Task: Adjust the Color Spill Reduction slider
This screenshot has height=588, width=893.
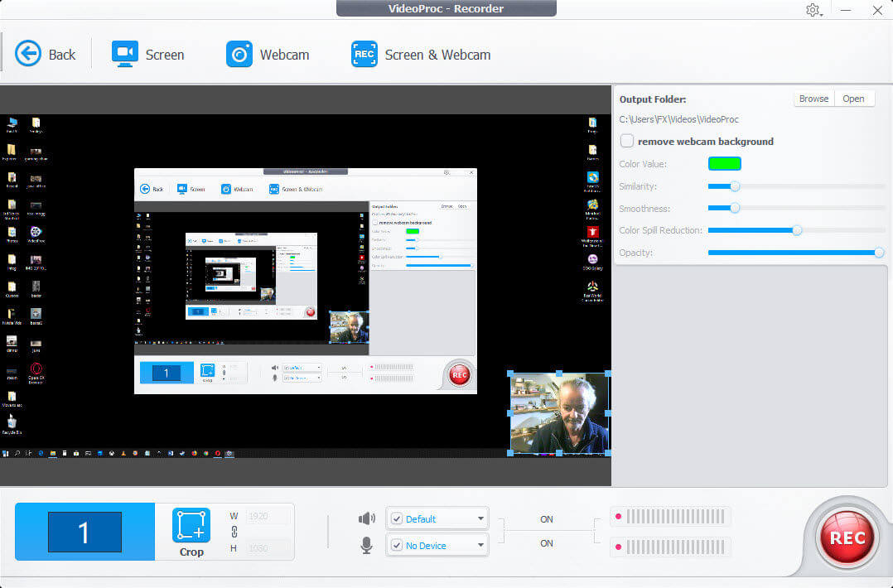Action: [x=795, y=230]
